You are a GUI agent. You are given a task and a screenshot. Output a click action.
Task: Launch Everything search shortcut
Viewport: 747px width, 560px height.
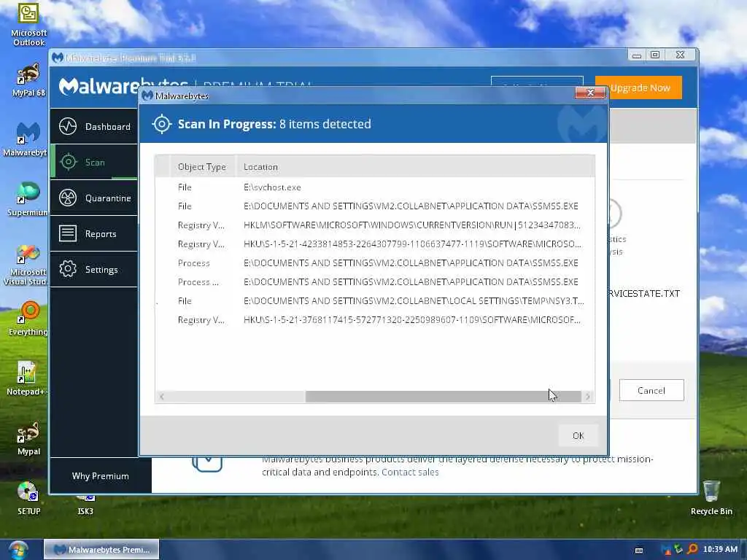28,319
